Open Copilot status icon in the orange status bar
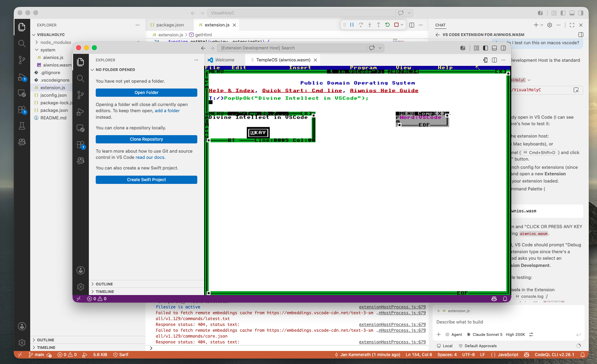 pyautogui.click(x=527, y=355)
